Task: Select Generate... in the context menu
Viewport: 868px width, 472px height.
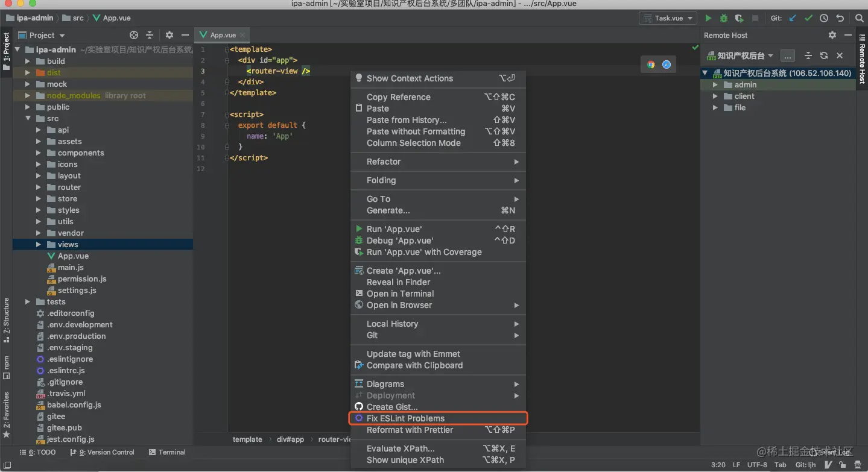Action: coord(438,210)
